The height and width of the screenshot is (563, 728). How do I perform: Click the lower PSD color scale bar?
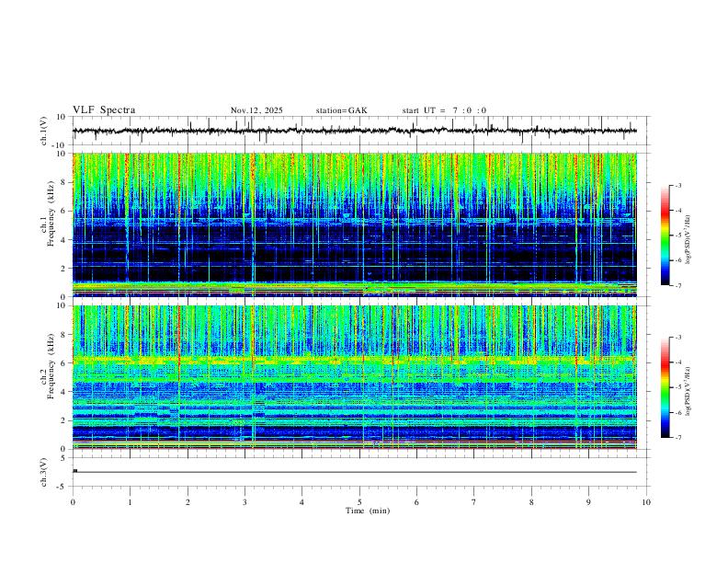[665, 387]
